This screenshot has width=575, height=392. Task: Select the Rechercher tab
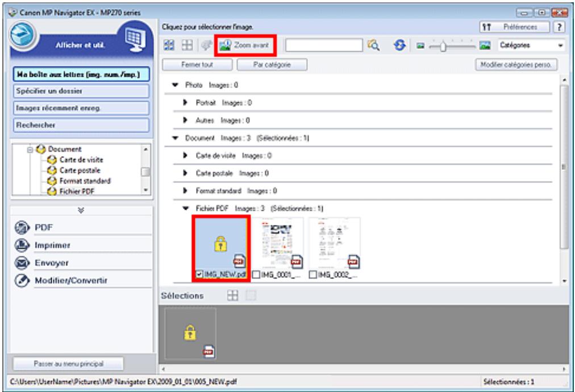pos(81,125)
